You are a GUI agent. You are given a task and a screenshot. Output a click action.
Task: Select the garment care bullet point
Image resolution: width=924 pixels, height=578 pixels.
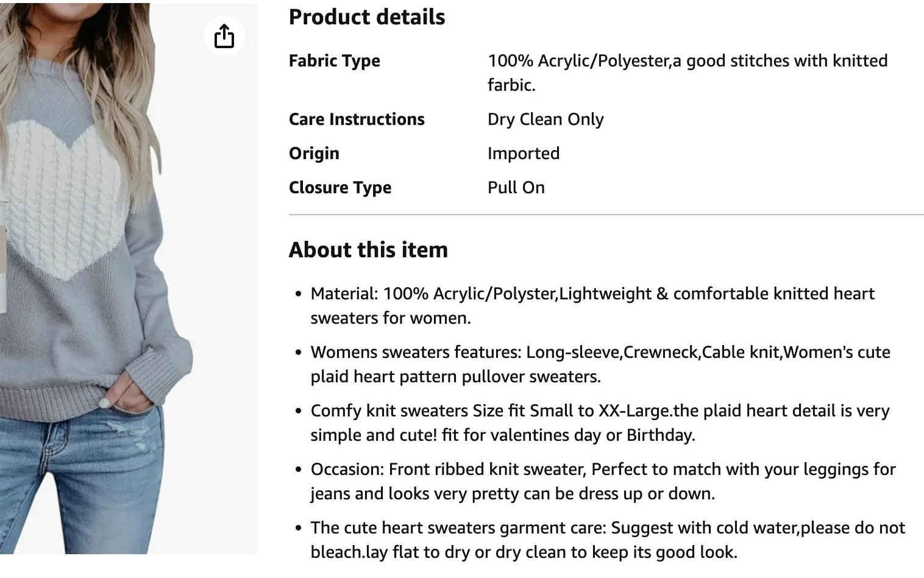[x=607, y=539]
